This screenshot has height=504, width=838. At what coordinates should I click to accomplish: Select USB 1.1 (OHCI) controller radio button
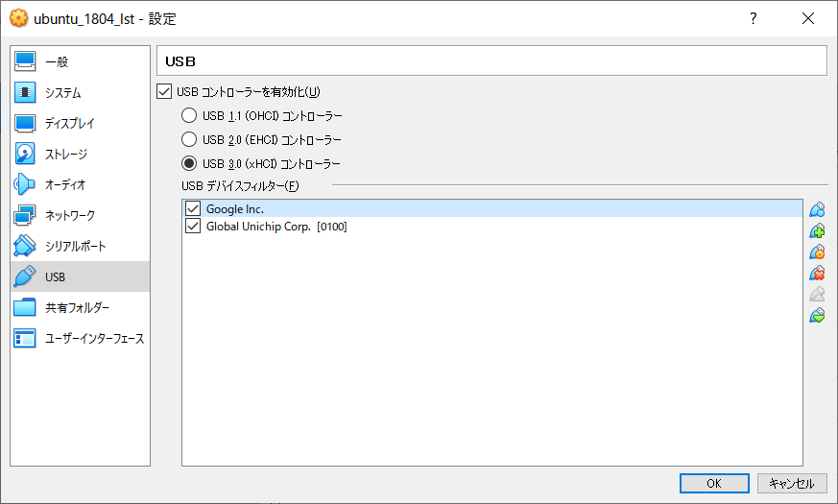click(x=189, y=115)
